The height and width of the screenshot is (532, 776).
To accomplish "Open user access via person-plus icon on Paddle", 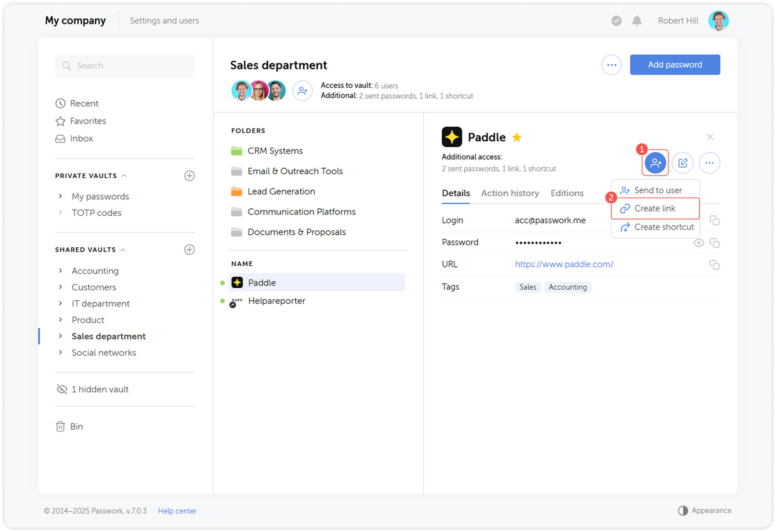I will [655, 163].
